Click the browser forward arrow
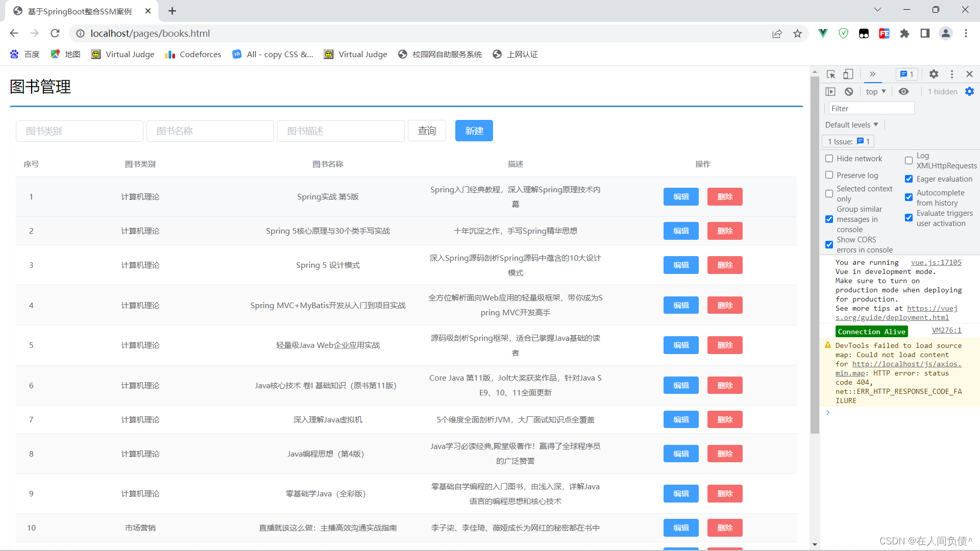The image size is (980, 551). point(34,33)
